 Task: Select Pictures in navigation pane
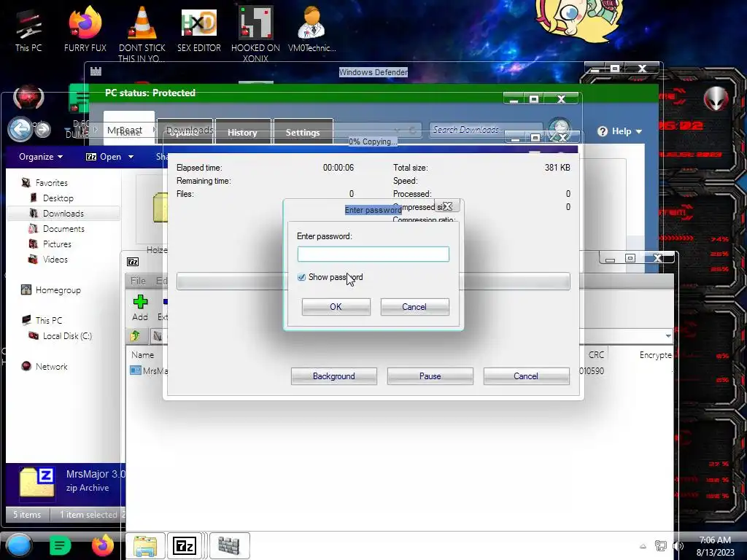click(x=57, y=244)
